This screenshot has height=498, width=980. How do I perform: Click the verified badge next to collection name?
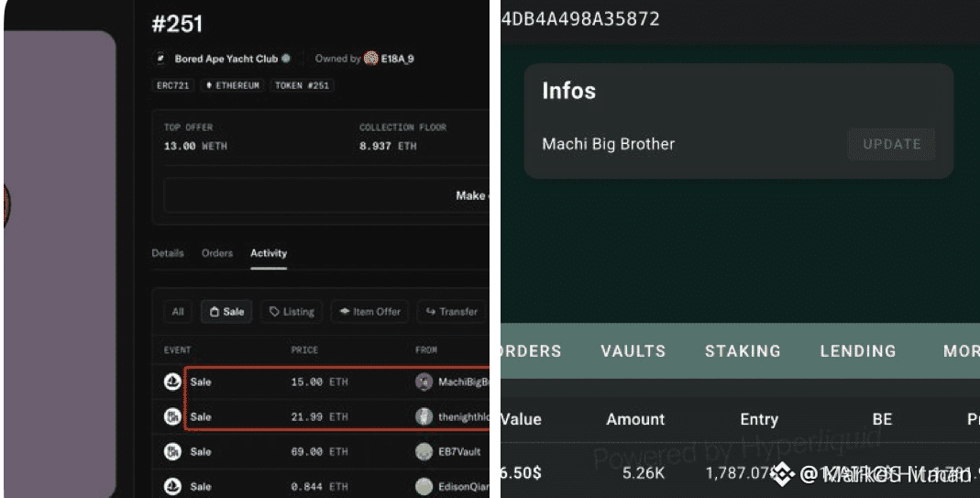click(286, 58)
